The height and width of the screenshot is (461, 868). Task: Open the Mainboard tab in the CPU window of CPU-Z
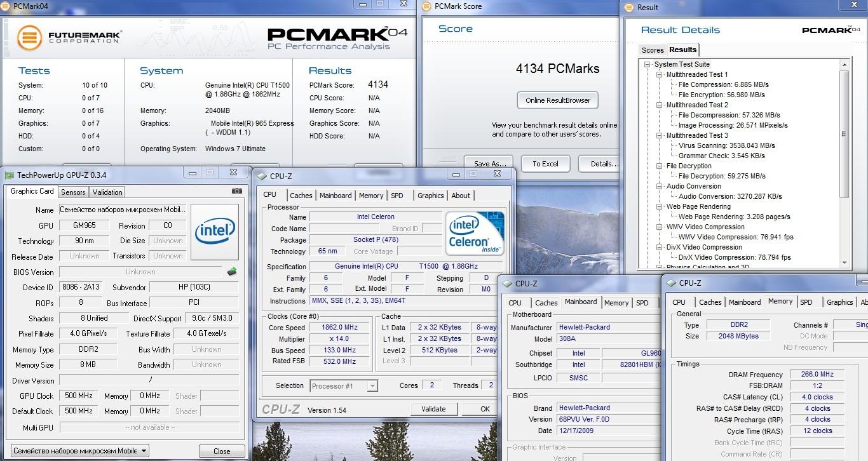coord(336,196)
